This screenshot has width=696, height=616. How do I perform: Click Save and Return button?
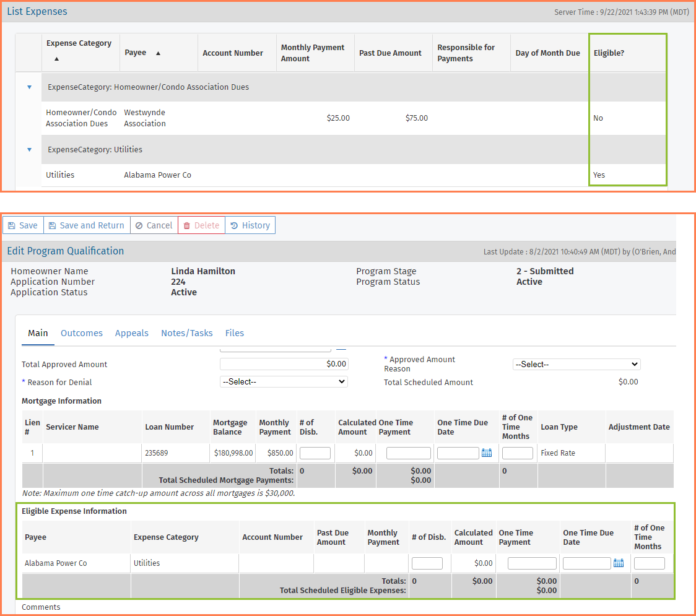87,225
